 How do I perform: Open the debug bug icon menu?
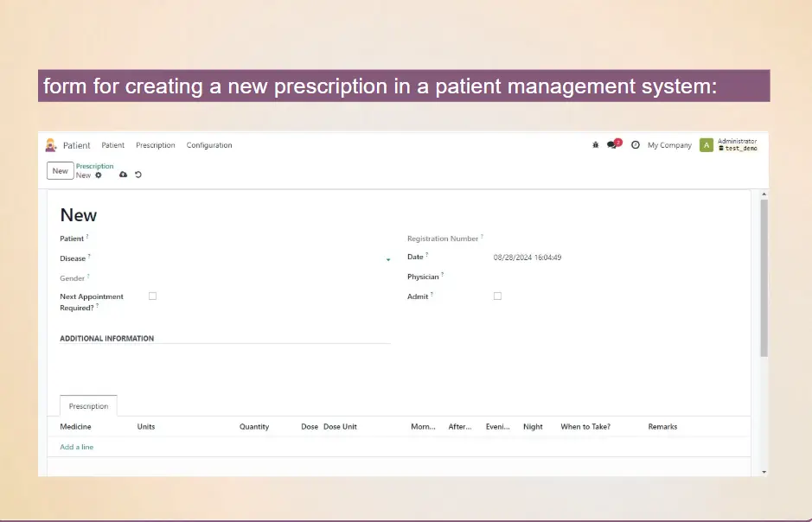pos(595,145)
